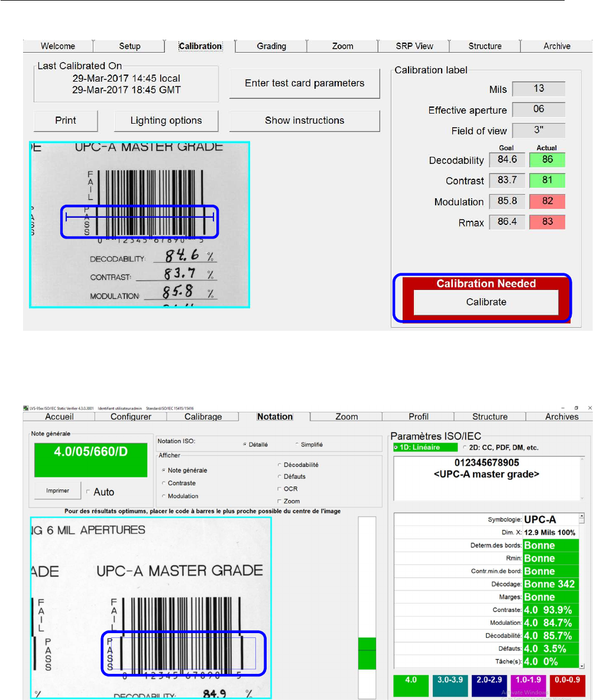
Task: Open Lighting options
Action: pos(166,121)
